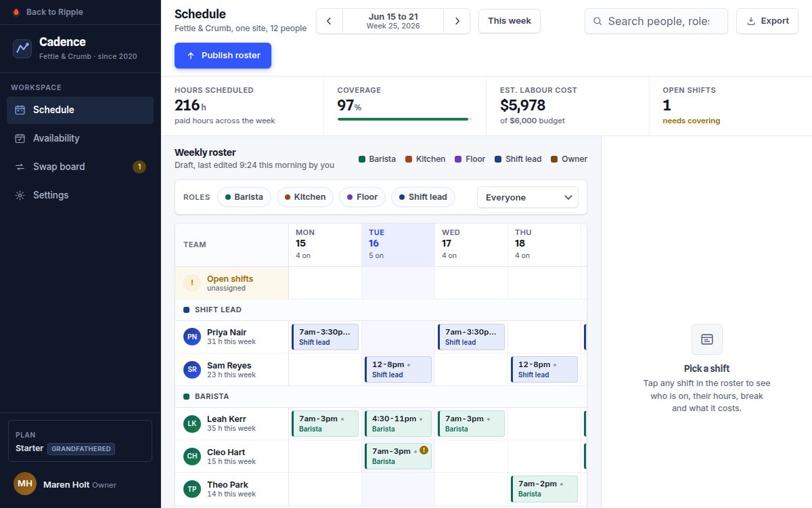Click the Open shifts unassigned row

(381, 283)
